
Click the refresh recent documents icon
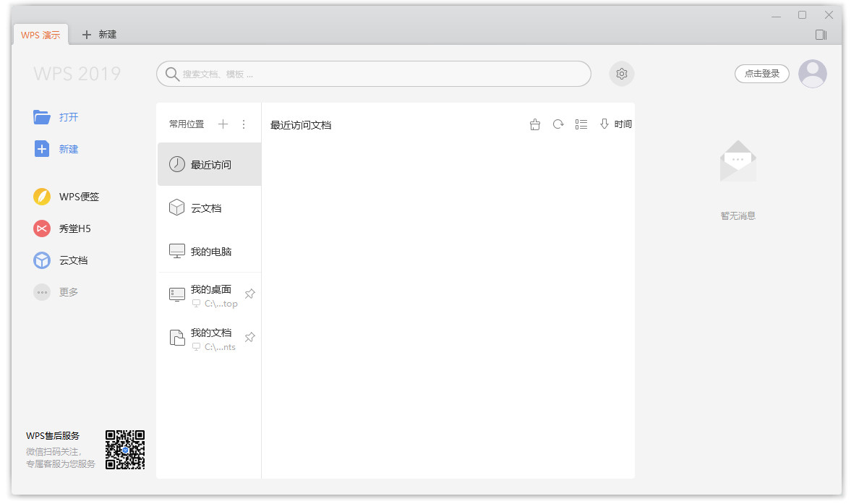tap(558, 124)
